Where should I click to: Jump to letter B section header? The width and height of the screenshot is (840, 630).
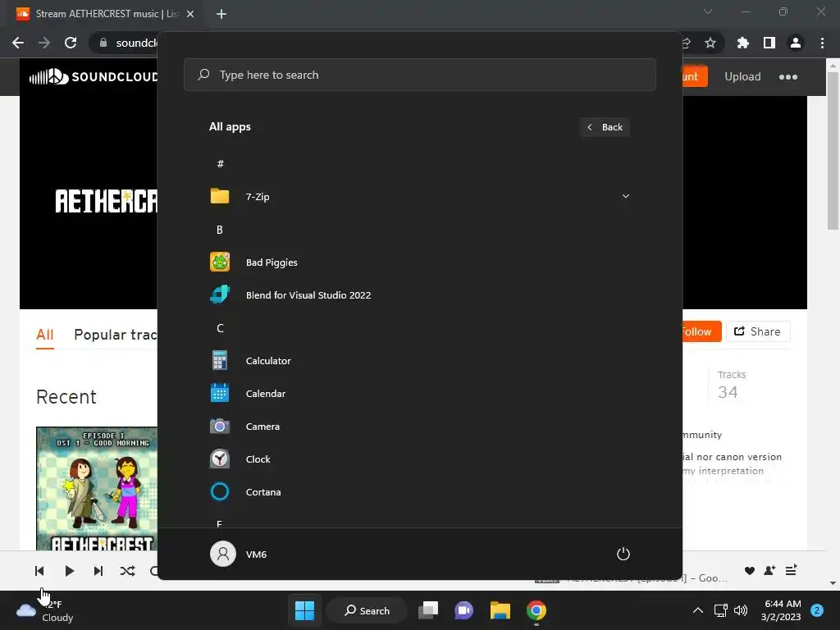[x=220, y=230]
